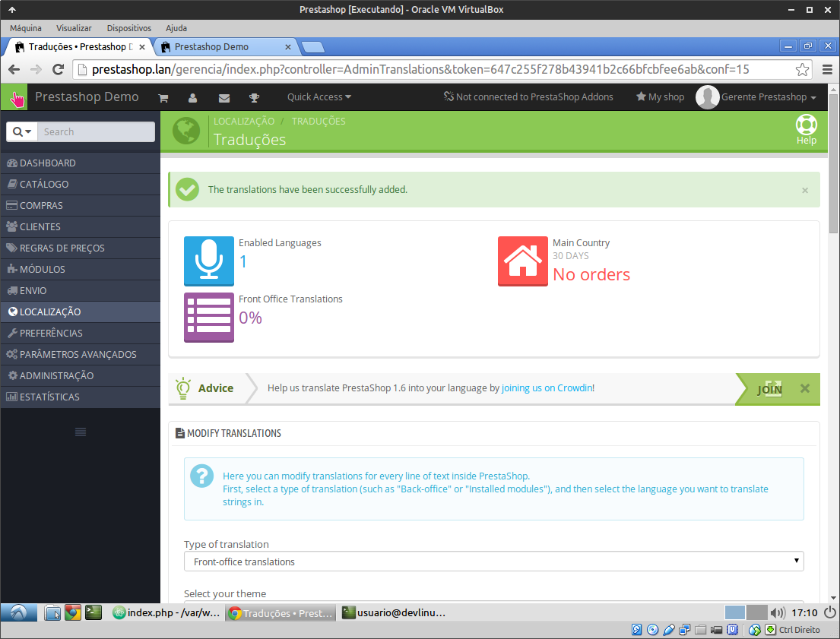Click the Advice lightbulb icon
Image resolution: width=840 pixels, height=639 pixels.
(x=183, y=388)
